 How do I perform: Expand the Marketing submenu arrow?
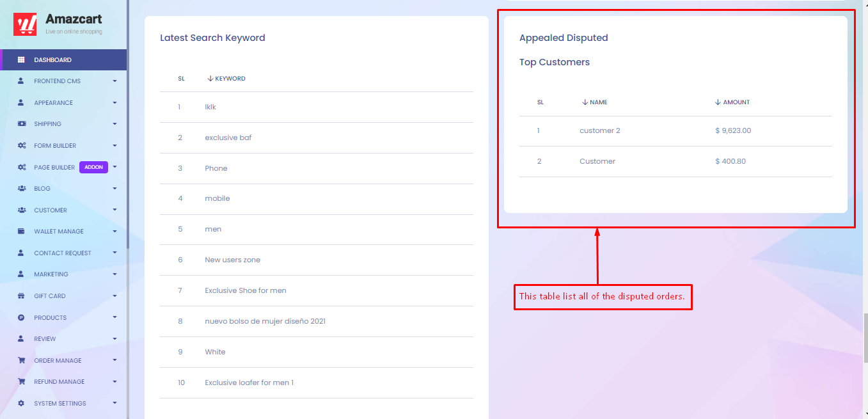[x=114, y=274]
